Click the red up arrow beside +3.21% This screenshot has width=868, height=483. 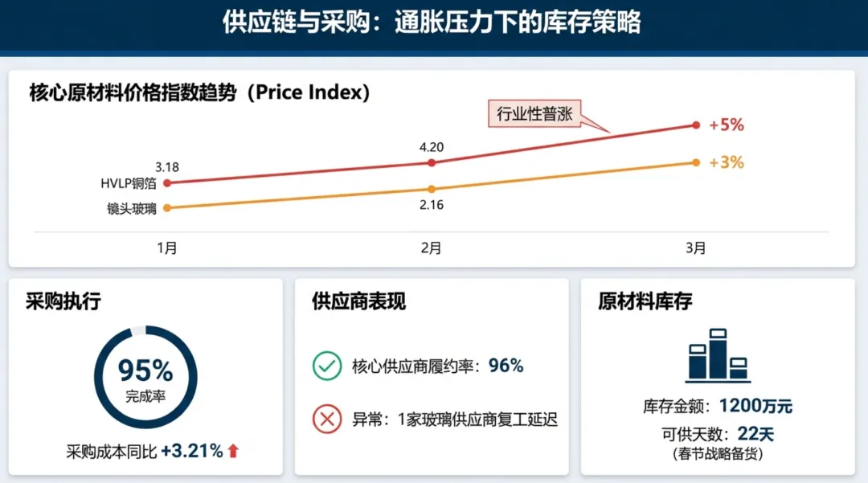[233, 451]
